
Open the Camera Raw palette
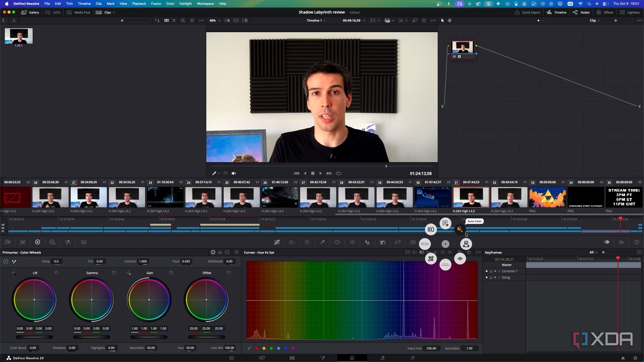8,242
